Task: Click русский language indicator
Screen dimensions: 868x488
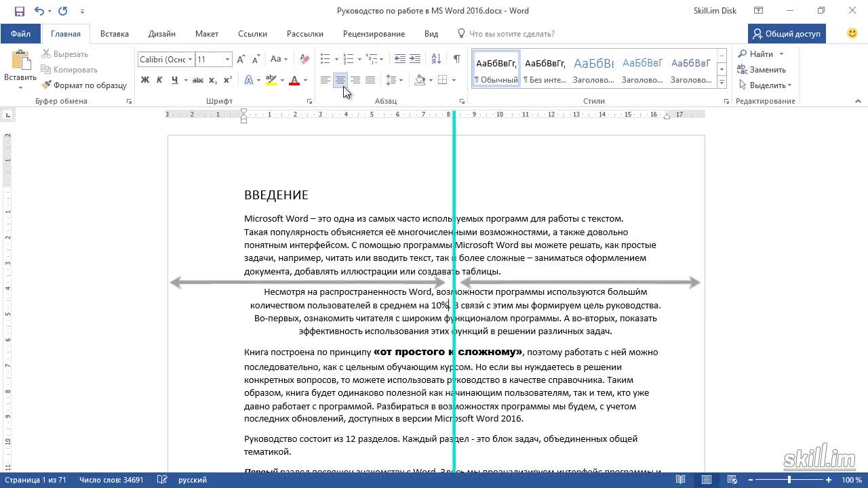Action: point(193,480)
